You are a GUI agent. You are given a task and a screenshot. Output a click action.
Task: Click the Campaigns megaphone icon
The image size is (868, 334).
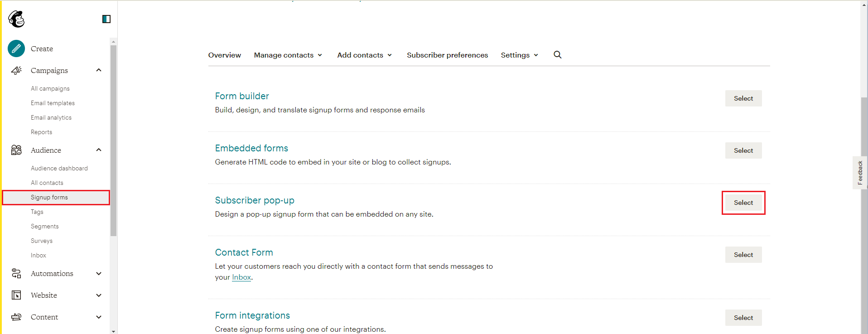(16, 70)
